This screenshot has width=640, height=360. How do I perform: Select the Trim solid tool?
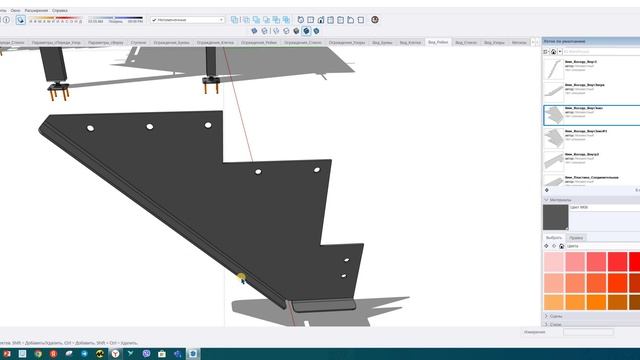(276, 20)
